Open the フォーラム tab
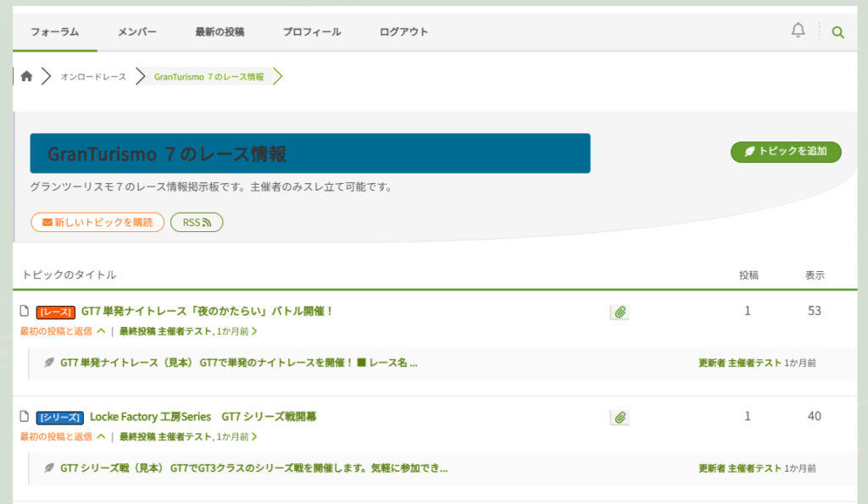 click(x=54, y=32)
